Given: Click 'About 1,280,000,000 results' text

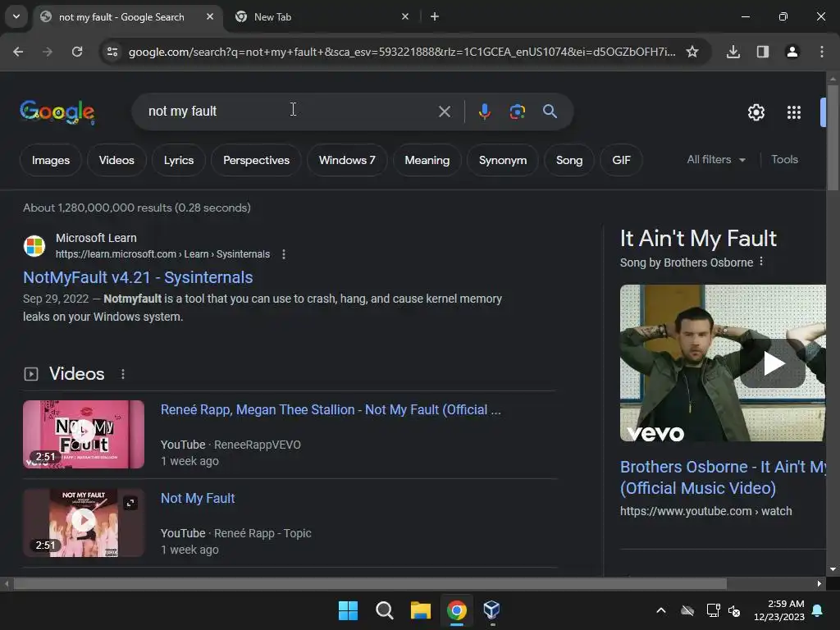Looking at the screenshot, I should (x=137, y=208).
